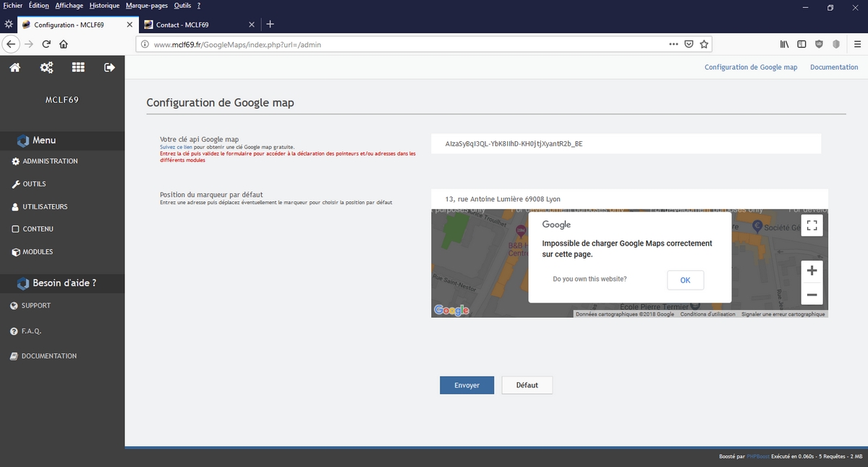This screenshot has height=467, width=868.
Task: Dismiss the Google Maps error with OK
Action: pos(685,280)
